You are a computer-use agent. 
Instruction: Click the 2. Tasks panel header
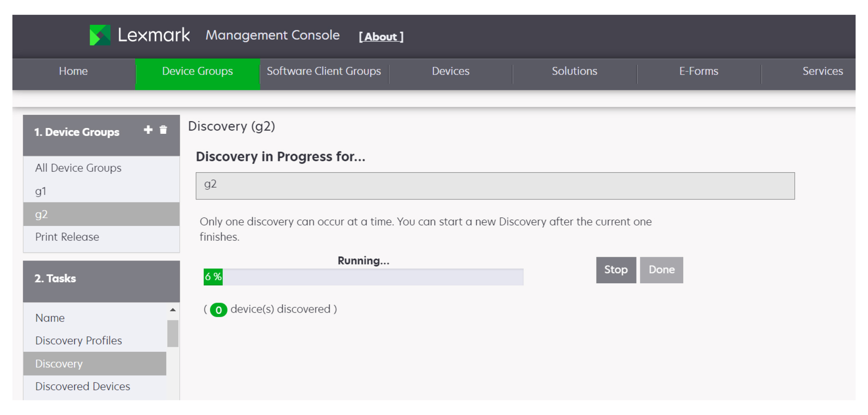click(101, 282)
